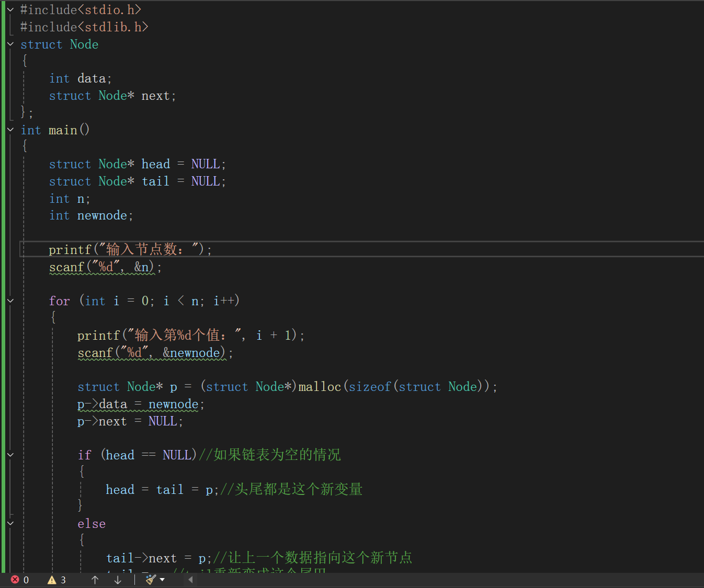Click the comment '//让上一个数据指向这个新节点'
The height and width of the screenshot is (588, 704).
[x=313, y=558]
